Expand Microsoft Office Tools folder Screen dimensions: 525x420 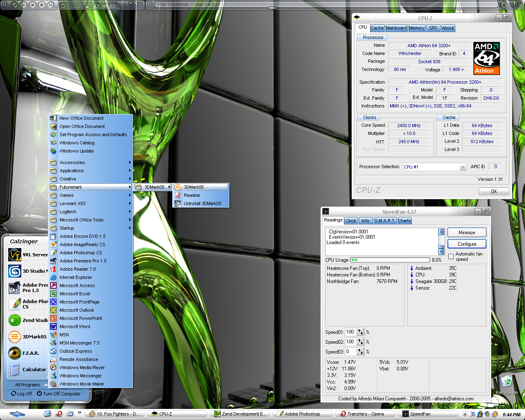91,220
